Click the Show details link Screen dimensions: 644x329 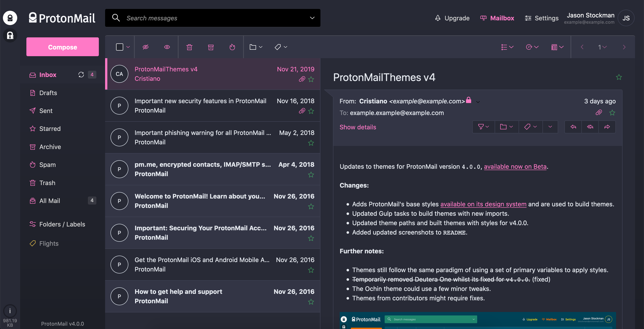[358, 127]
